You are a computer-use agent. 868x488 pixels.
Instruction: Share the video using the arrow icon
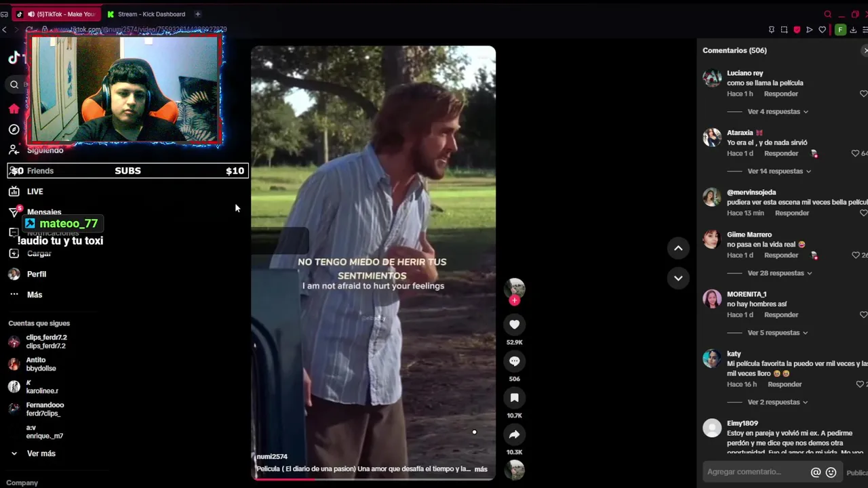click(514, 434)
